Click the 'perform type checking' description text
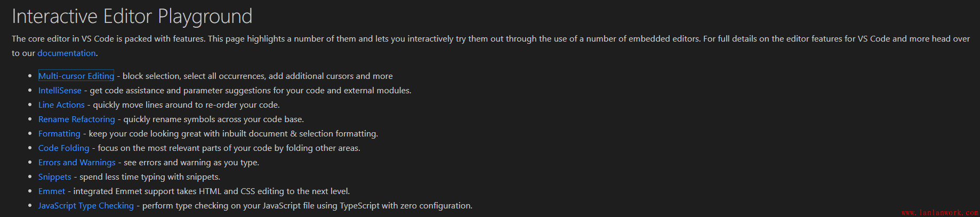980x217 pixels. click(307, 206)
